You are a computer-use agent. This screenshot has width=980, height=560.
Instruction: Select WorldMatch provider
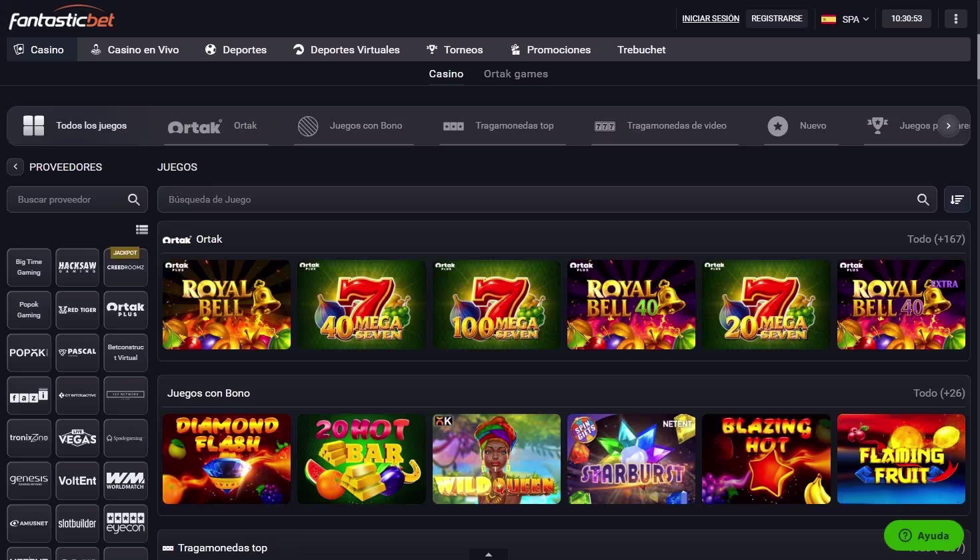click(125, 481)
